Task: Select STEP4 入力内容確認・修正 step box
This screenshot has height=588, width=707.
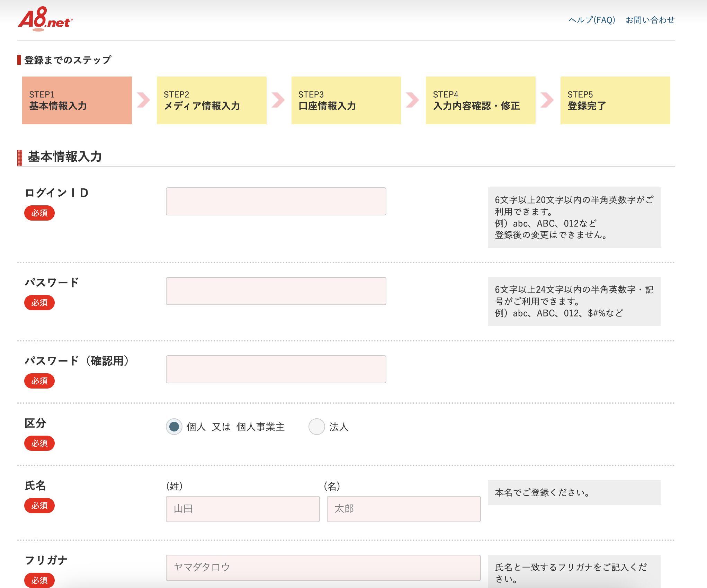Action: [x=481, y=100]
